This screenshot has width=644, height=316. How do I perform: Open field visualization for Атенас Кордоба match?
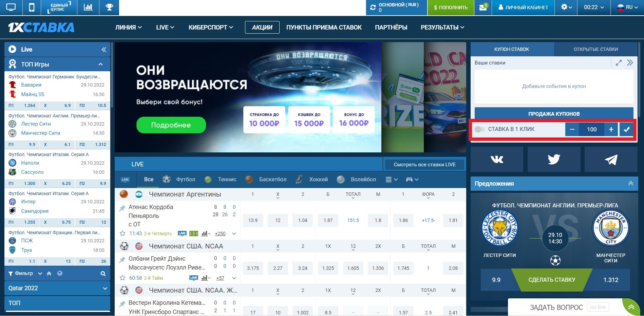pyautogui.click(x=194, y=234)
